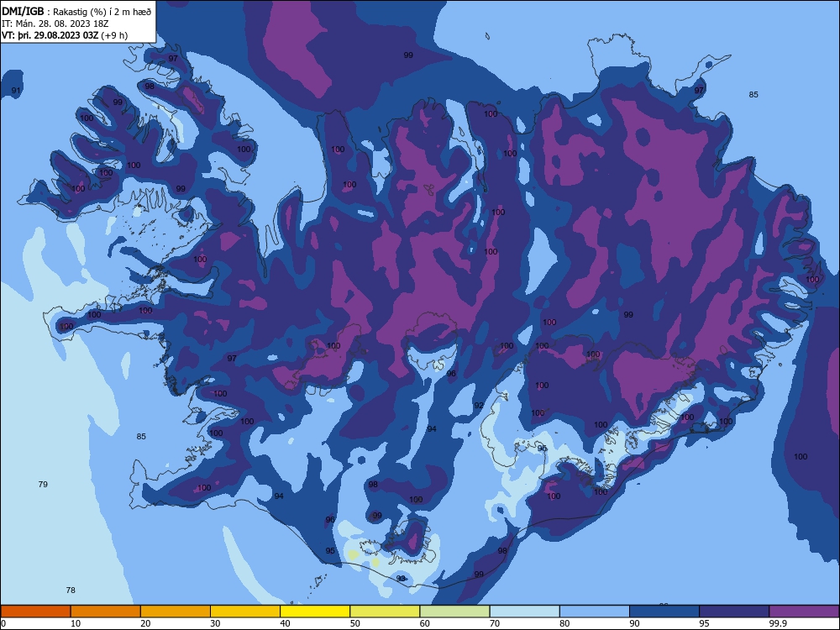
Task: Click the humidity value 92 on the map
Action: coord(479,406)
